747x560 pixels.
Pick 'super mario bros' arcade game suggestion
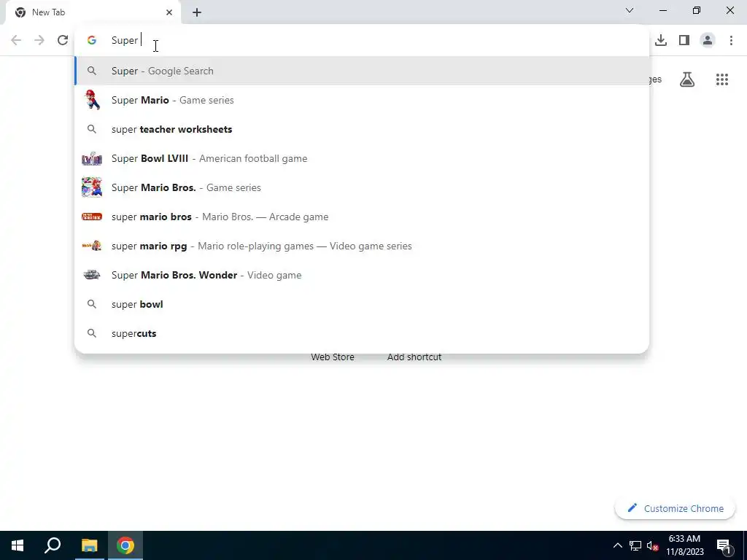click(362, 217)
